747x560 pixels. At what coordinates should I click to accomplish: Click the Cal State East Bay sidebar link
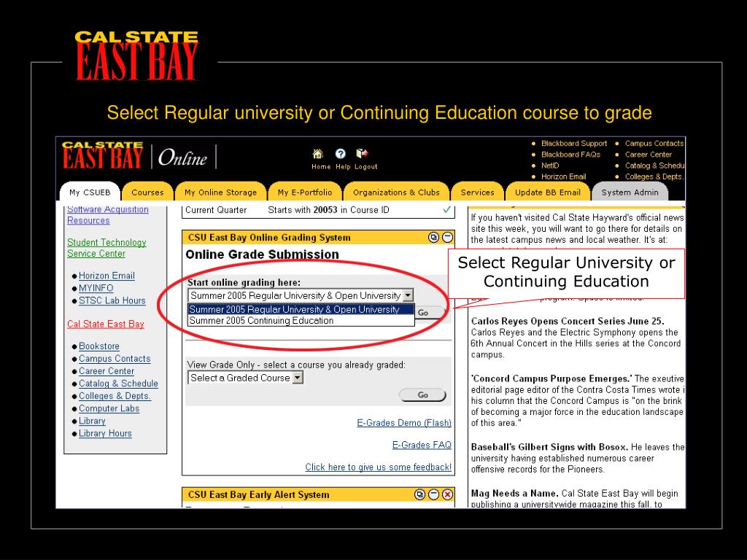[105, 324]
